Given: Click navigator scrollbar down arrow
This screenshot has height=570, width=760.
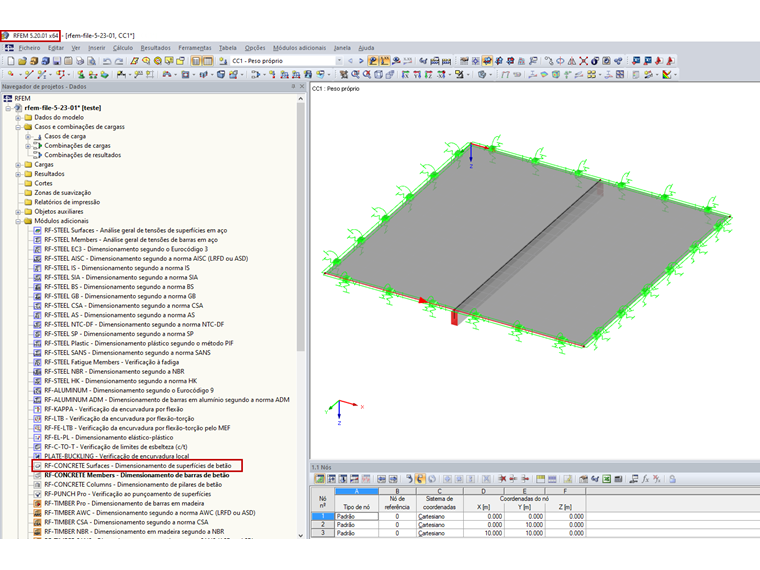Looking at the screenshot, I should pyautogui.click(x=301, y=535).
